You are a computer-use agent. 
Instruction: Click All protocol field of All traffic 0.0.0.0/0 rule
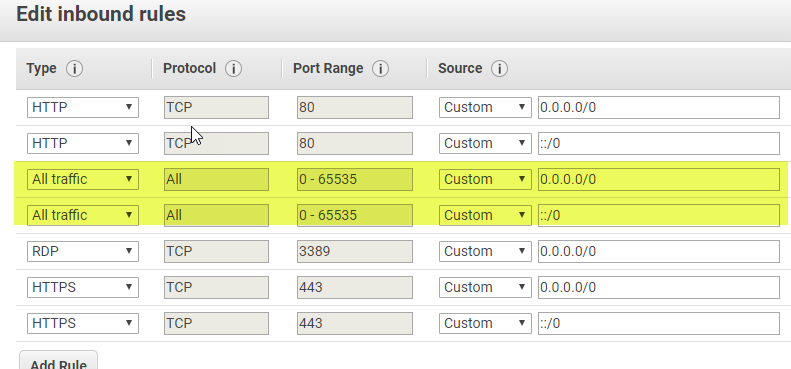pyautogui.click(x=216, y=179)
